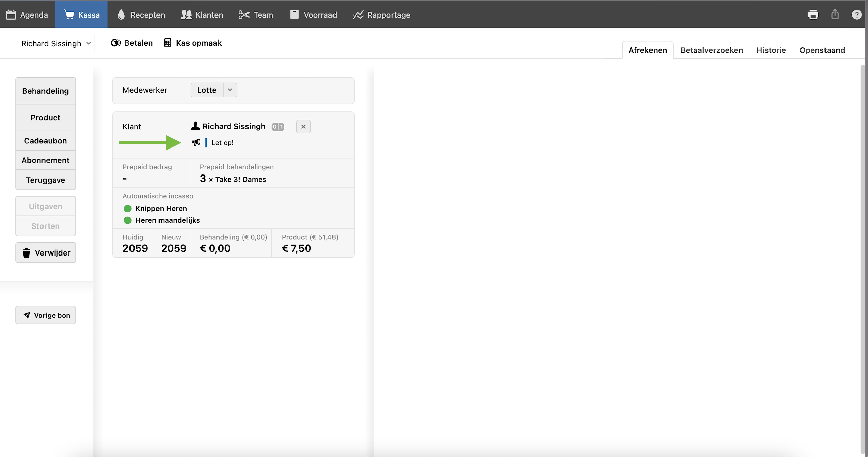The height and width of the screenshot is (457, 868).
Task: Open Rapportage via chart icon
Action: [x=358, y=15]
